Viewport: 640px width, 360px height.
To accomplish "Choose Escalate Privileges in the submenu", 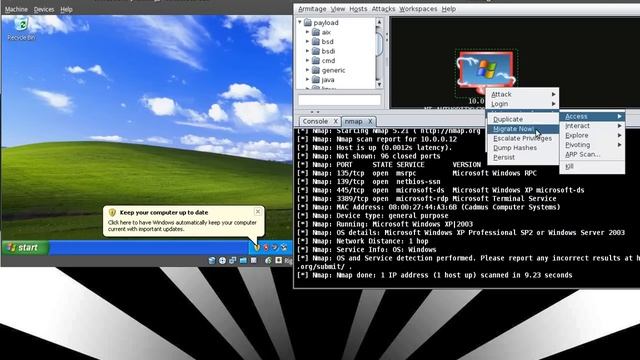I will [x=523, y=138].
